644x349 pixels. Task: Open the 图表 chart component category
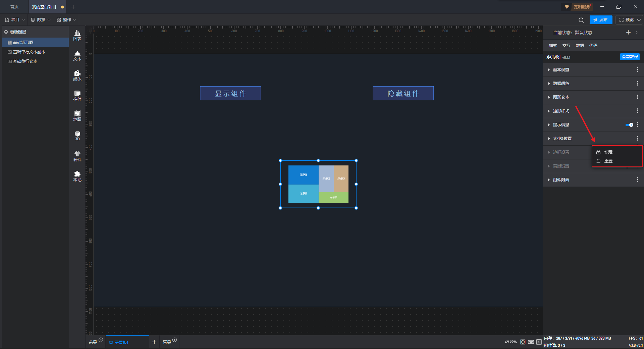[x=77, y=35]
